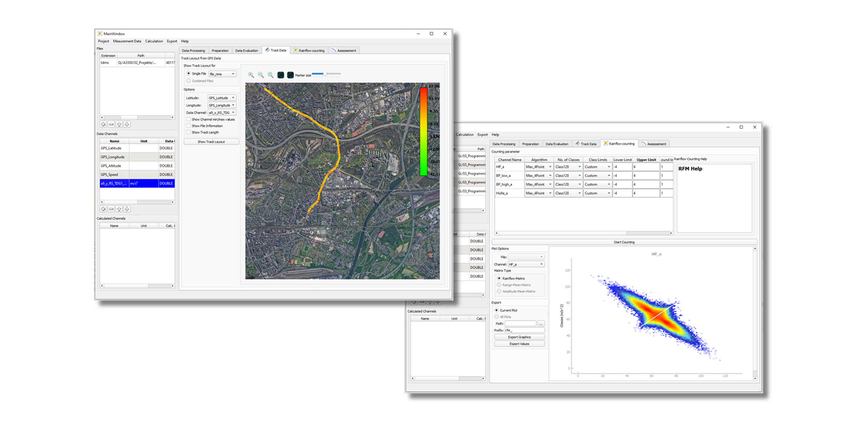Expand the Algorithm dropdown for HP_a row
868x432 pixels.
tap(539, 167)
